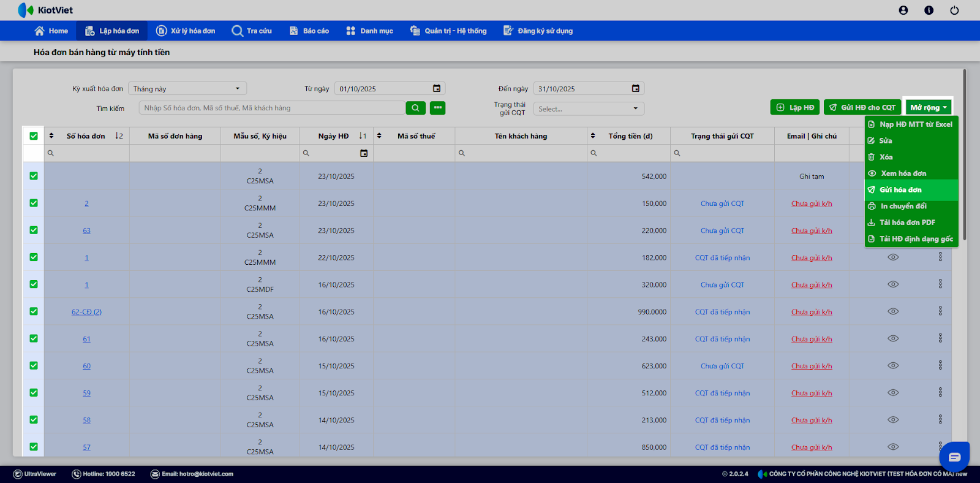980x483 pixels.
Task: Toggle the select-all checkbox in table header
Action: (x=34, y=136)
